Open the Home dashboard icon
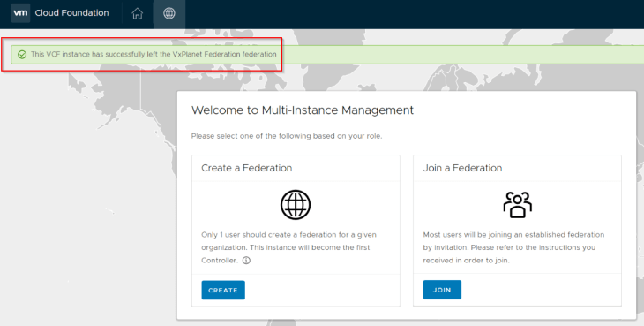This screenshot has width=644, height=326. [x=137, y=13]
